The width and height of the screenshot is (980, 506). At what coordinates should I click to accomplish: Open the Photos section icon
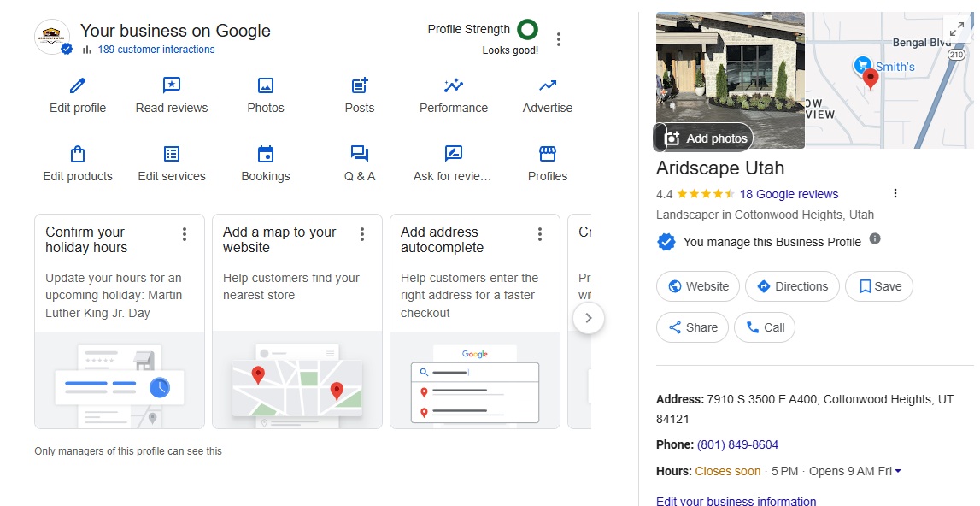tap(265, 86)
